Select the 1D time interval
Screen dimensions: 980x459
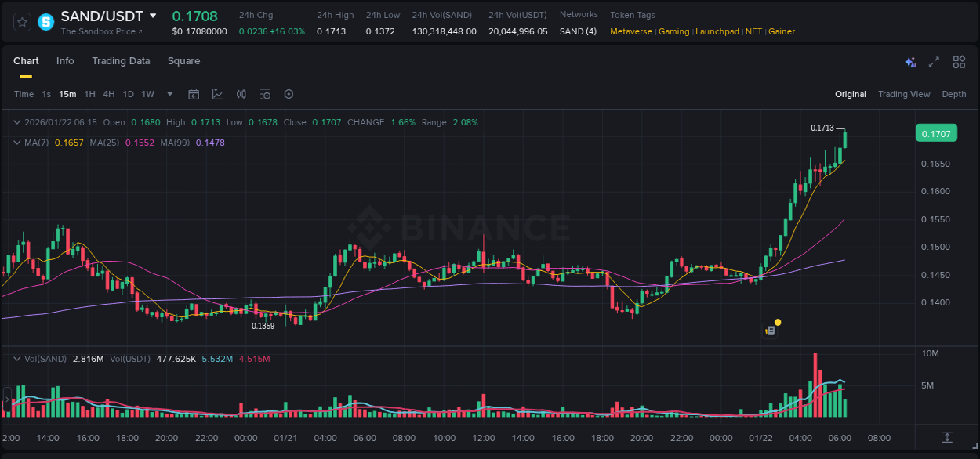[128, 94]
